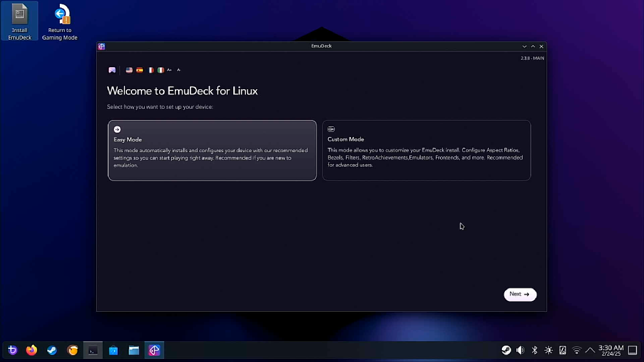Select the Easy Mode setup option
Screen dimensions: 644x362
point(212,150)
